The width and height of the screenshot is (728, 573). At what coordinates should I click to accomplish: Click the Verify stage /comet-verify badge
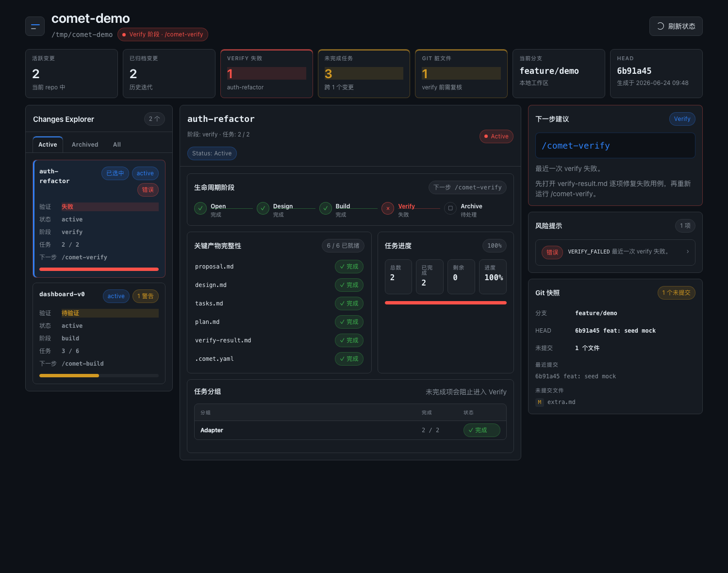coord(163,34)
